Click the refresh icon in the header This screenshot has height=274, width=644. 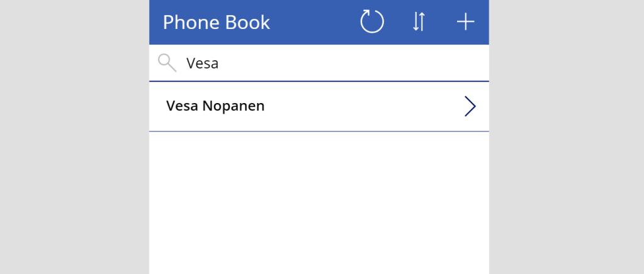pyautogui.click(x=372, y=22)
